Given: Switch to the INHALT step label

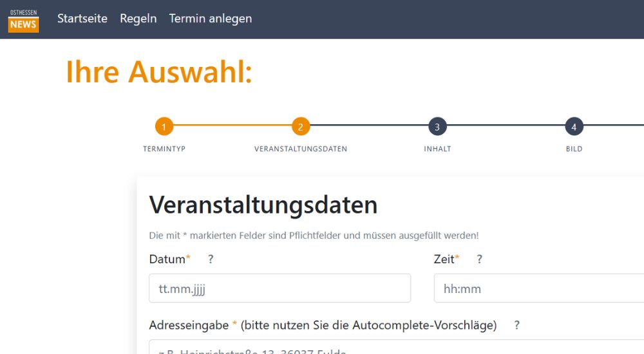Looking at the screenshot, I should click(x=437, y=149).
